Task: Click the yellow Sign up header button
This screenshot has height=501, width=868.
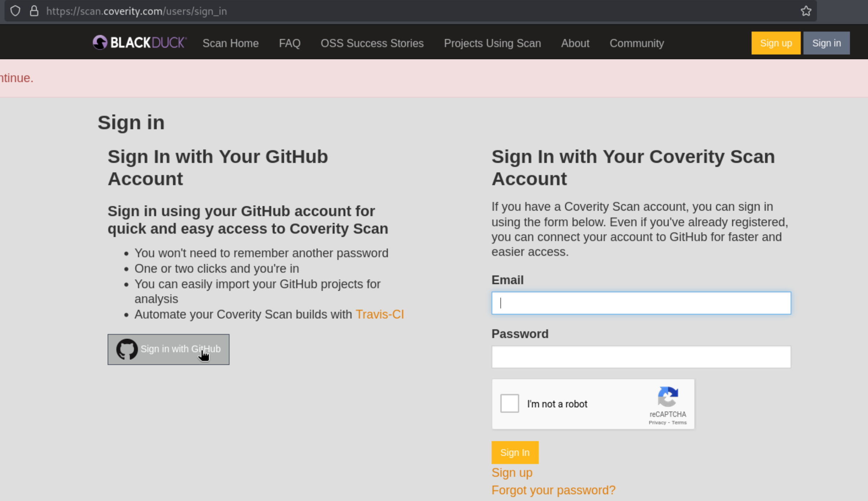Action: coord(776,43)
